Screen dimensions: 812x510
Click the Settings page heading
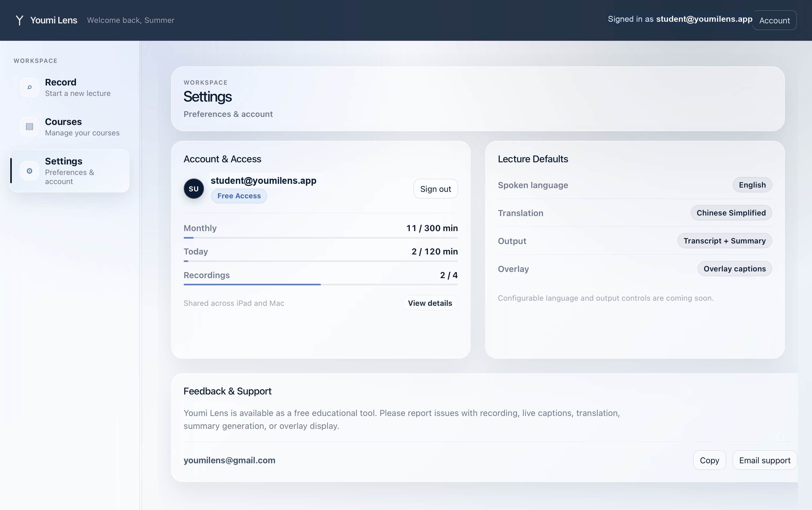tap(207, 97)
